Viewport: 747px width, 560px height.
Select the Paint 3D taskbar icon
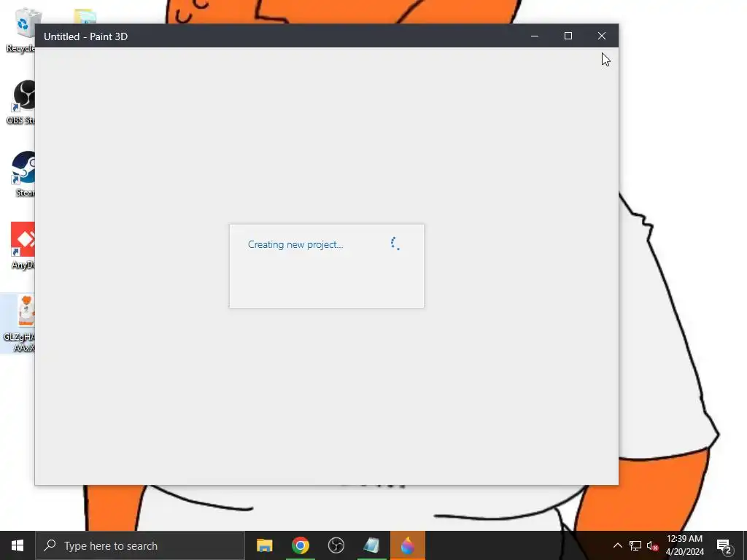[x=407, y=545]
